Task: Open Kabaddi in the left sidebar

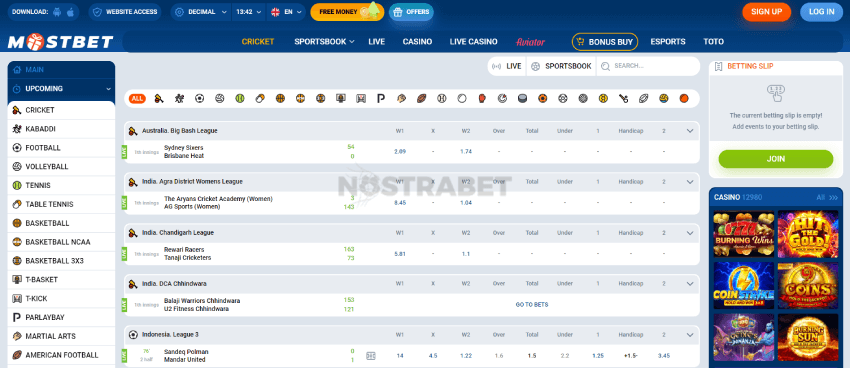Action: point(61,129)
